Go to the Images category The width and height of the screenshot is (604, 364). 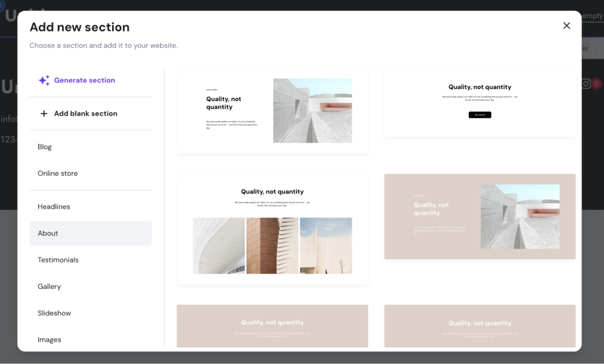[49, 339]
